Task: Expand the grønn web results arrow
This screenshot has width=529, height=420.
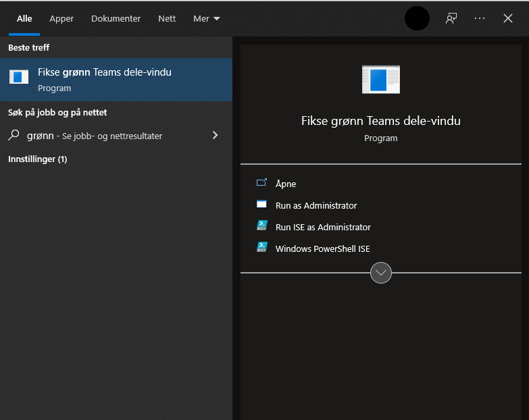Action: pos(216,135)
